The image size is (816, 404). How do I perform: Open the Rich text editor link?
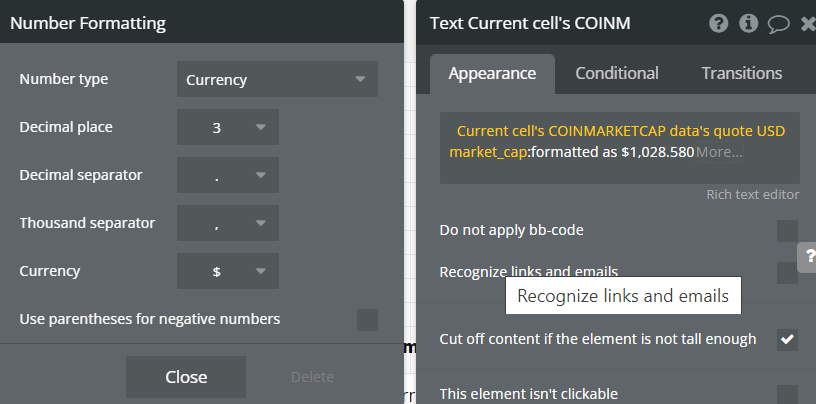[x=753, y=194]
